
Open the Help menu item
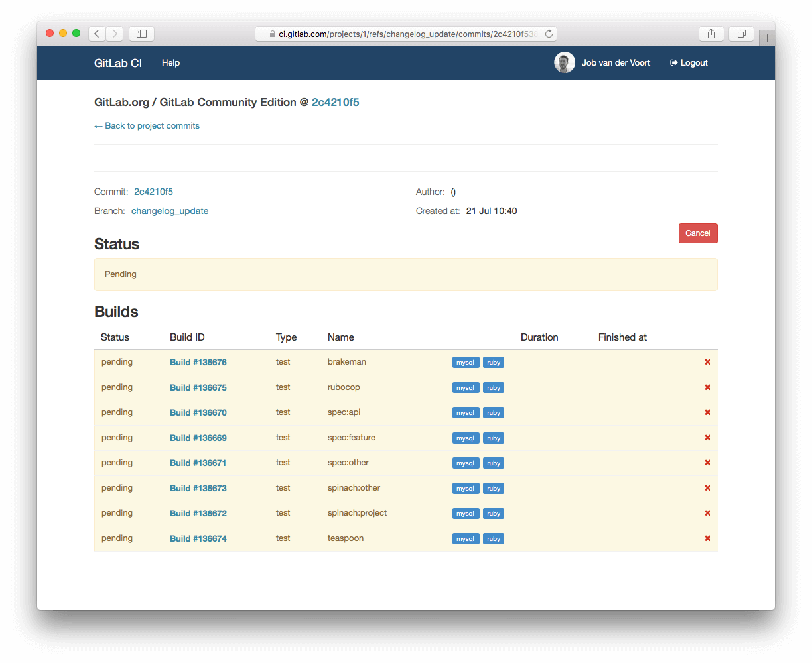170,63
